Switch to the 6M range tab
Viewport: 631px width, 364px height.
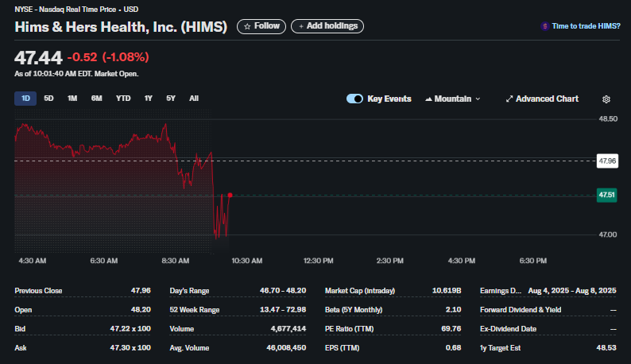point(97,99)
